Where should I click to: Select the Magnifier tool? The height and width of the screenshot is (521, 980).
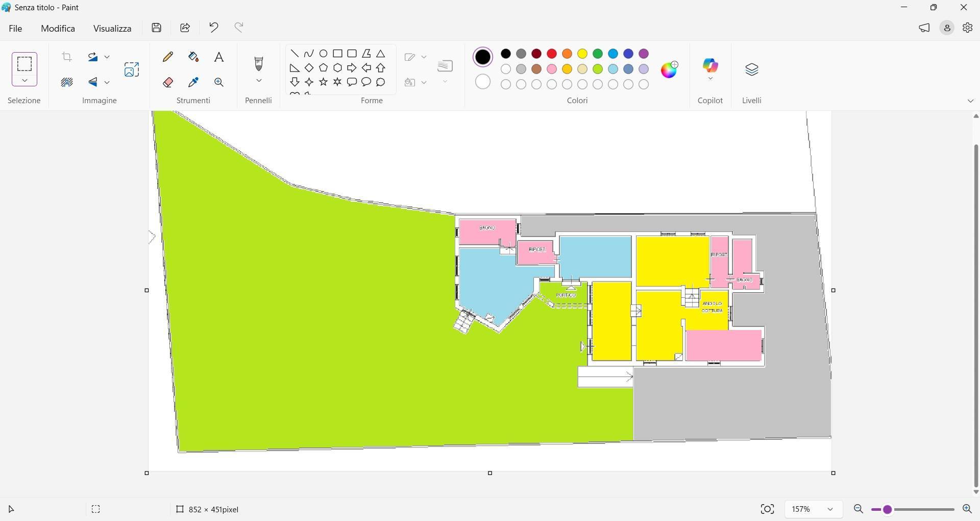point(219,82)
